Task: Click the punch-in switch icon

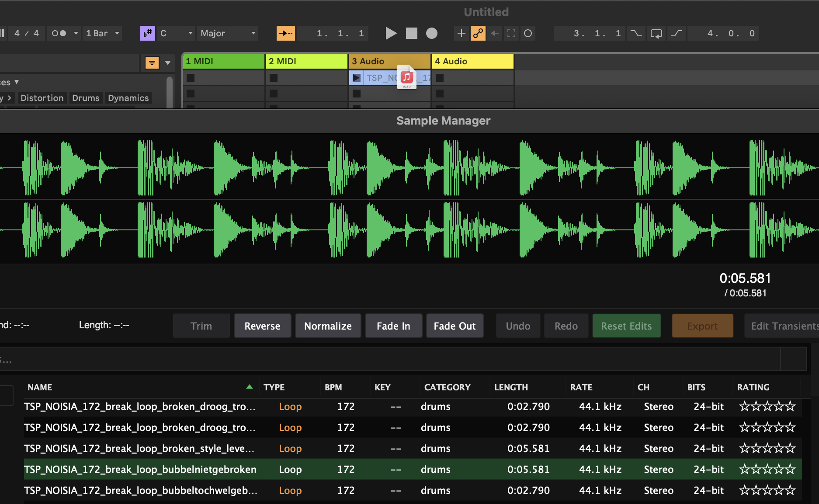Action: point(636,33)
